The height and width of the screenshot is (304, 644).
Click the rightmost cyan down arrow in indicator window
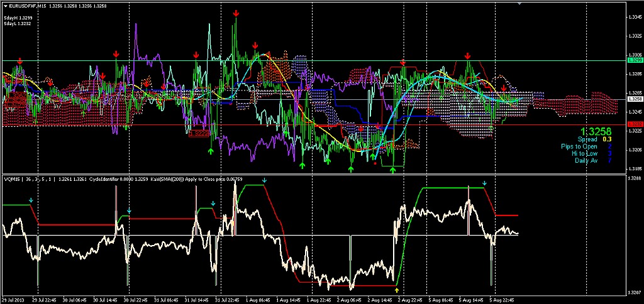click(x=484, y=183)
